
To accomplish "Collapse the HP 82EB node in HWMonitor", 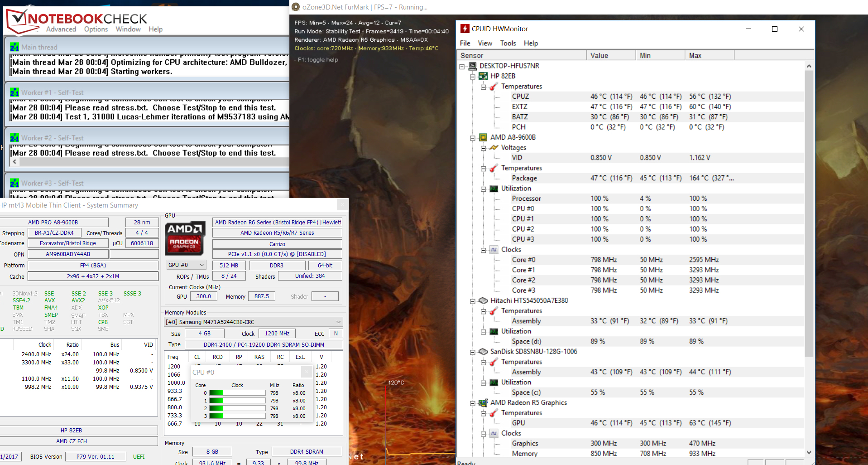I will [473, 77].
